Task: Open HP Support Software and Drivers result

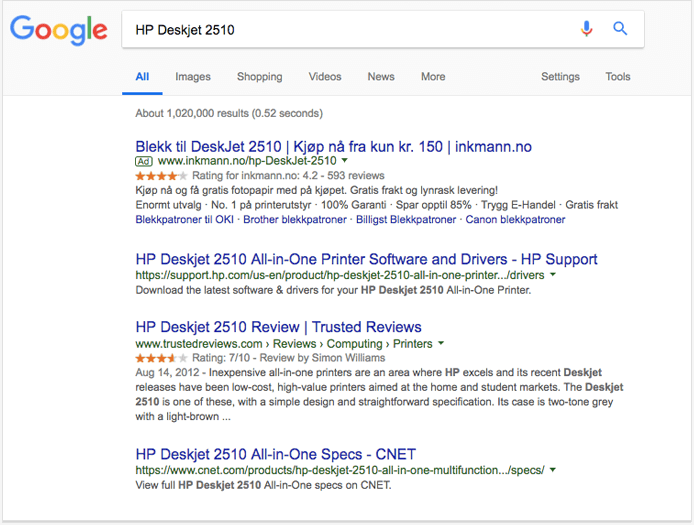Action: tap(366, 259)
